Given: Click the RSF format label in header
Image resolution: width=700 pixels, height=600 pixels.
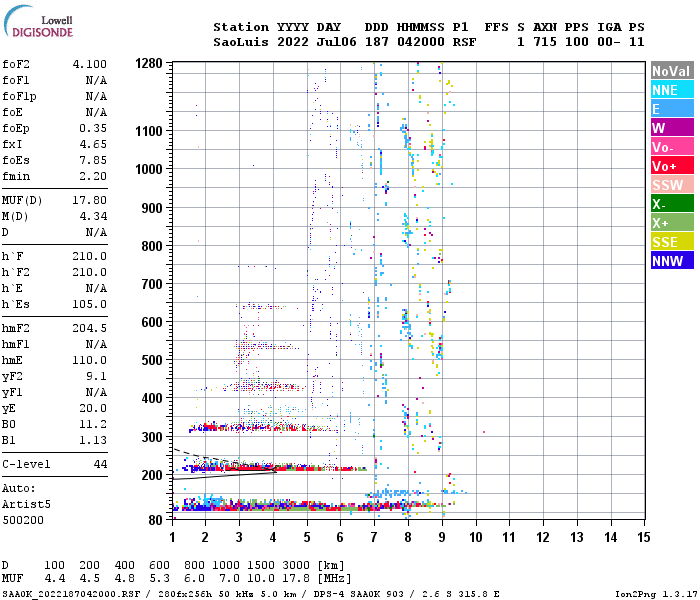Looking at the screenshot, I should pos(464,42).
